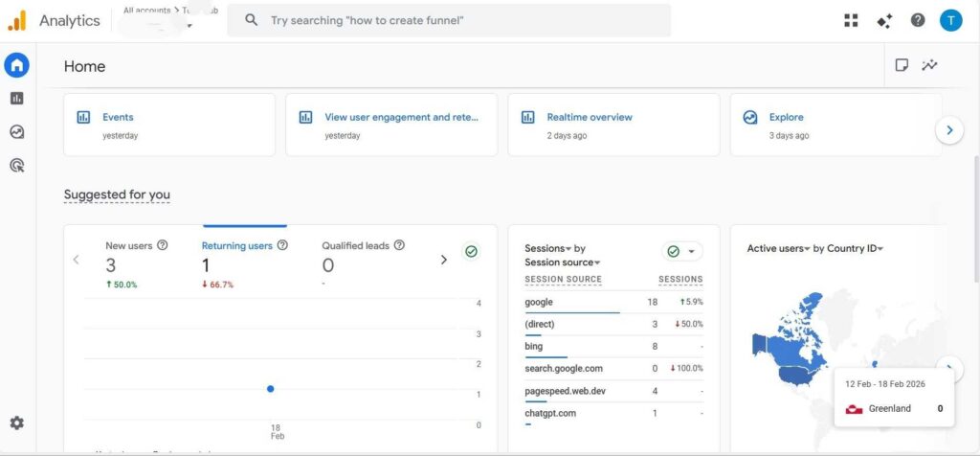Open the Advertising icon in sidebar
The width and height of the screenshot is (980, 456).
tap(17, 165)
